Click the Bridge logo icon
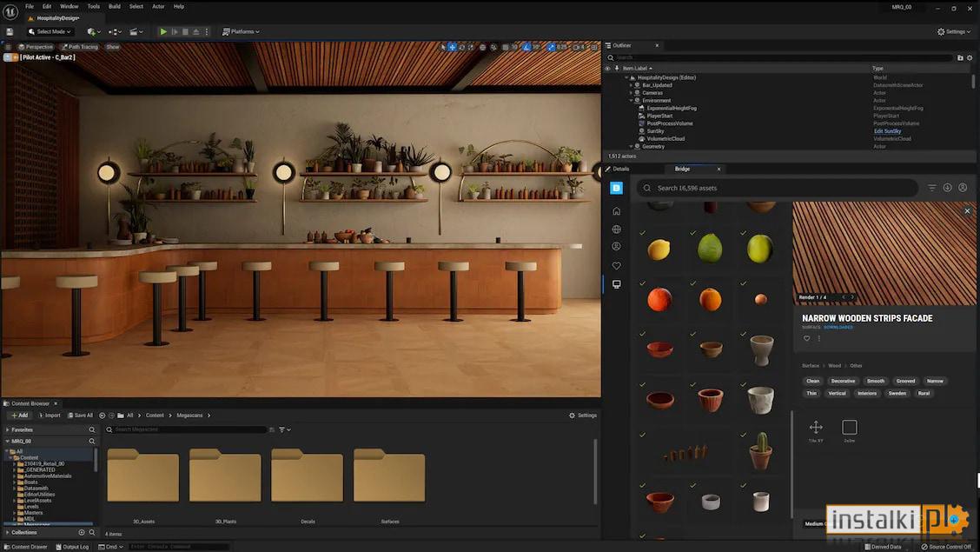 616,188
